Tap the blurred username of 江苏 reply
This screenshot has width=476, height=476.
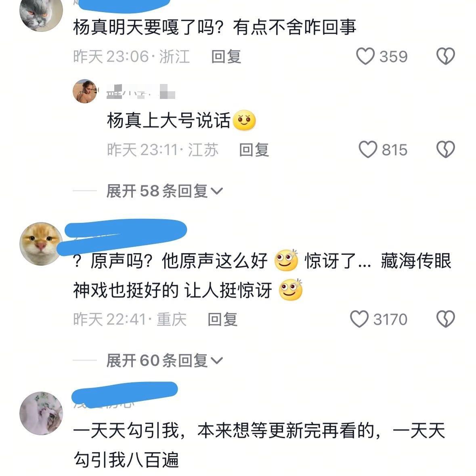(x=140, y=91)
